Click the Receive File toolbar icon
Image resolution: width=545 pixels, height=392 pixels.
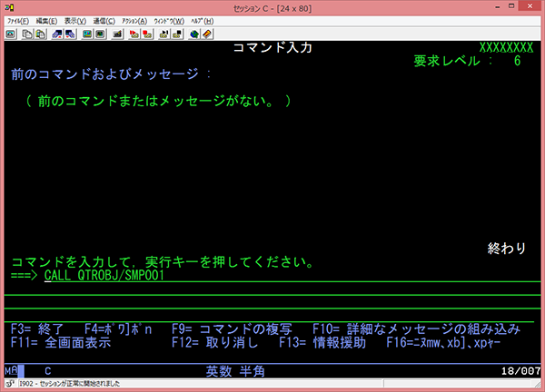point(68,34)
